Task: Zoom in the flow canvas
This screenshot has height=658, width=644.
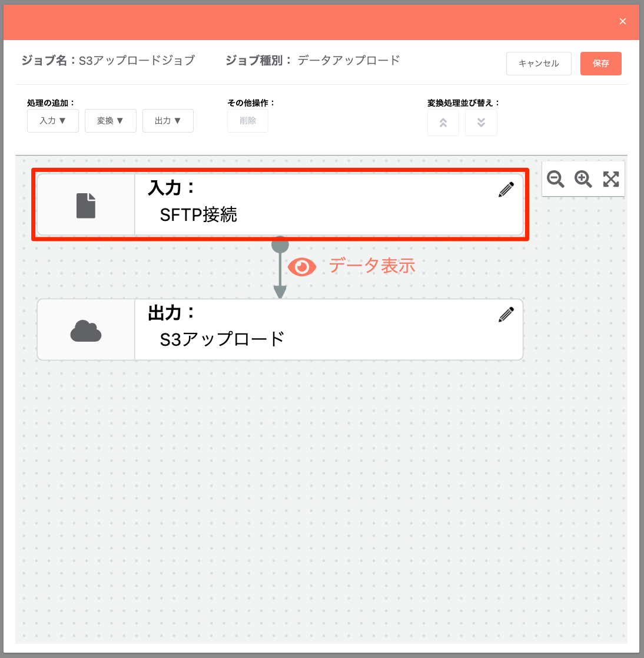Action: tap(583, 178)
